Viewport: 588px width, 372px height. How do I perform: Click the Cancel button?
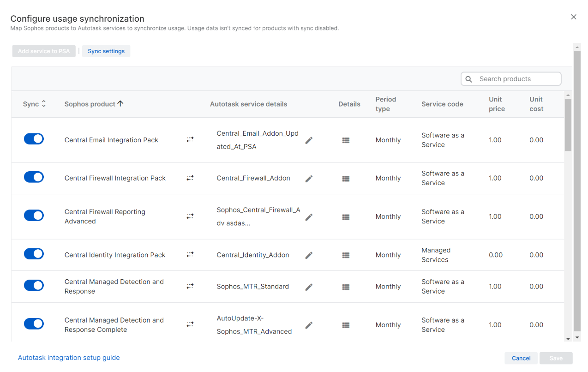click(x=521, y=358)
